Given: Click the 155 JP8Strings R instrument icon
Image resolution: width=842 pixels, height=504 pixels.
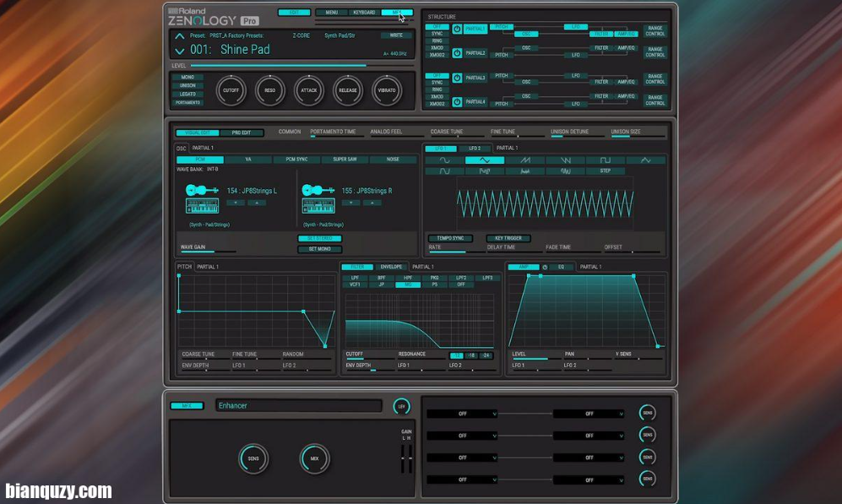Looking at the screenshot, I should 318,198.
